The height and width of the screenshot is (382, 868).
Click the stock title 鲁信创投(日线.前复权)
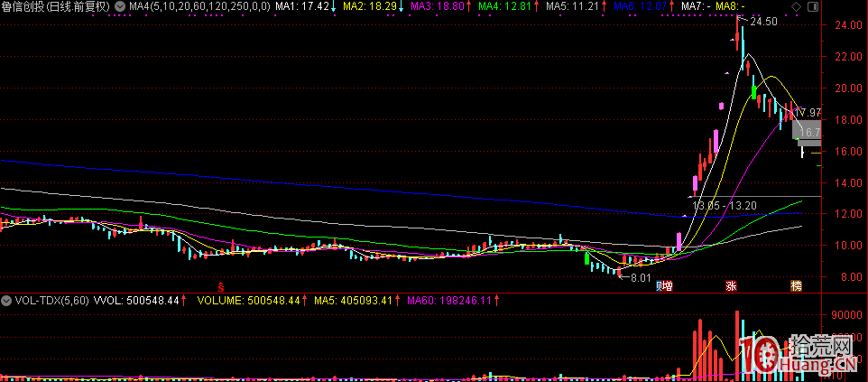55,6
